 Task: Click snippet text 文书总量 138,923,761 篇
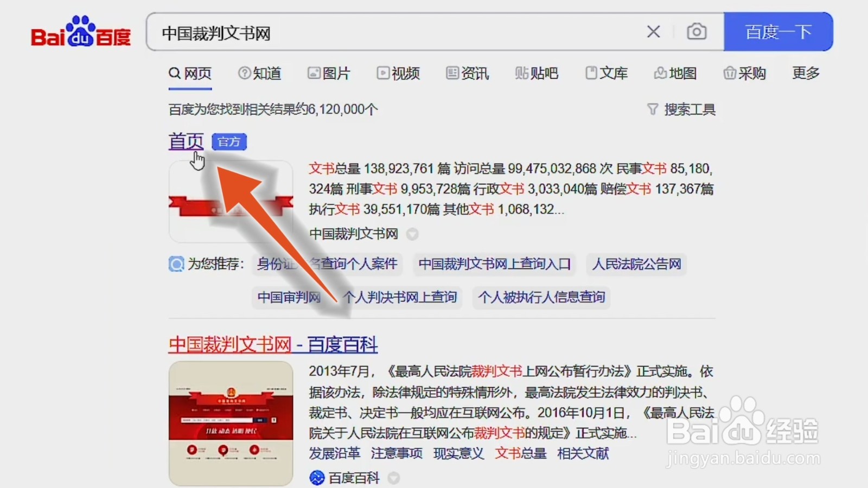(380, 169)
